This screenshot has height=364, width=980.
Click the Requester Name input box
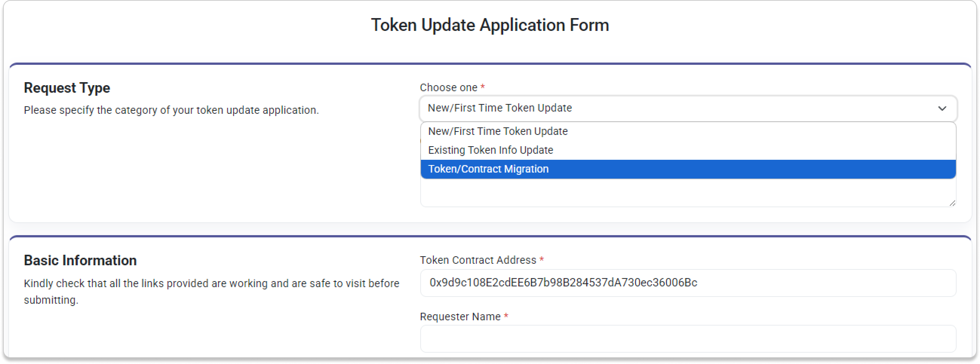(688, 339)
